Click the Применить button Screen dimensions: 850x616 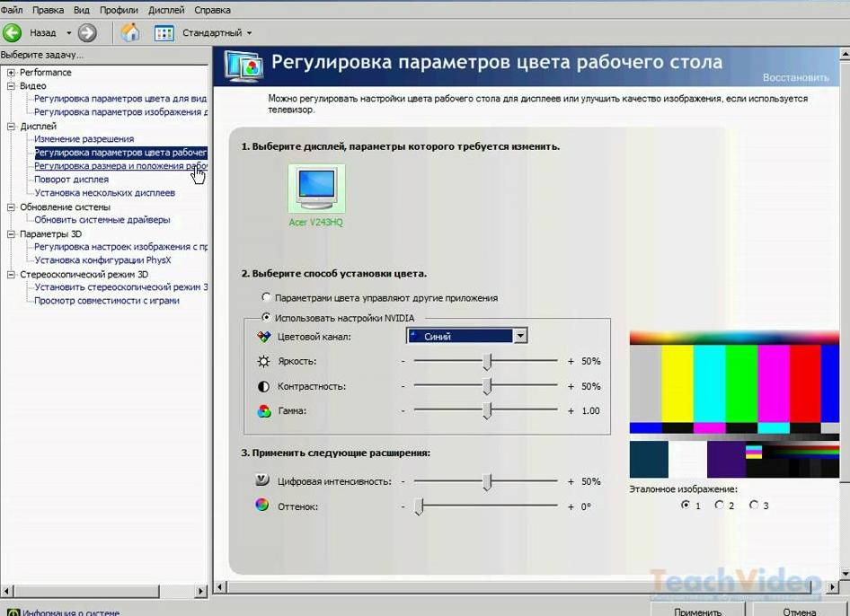[x=698, y=610]
